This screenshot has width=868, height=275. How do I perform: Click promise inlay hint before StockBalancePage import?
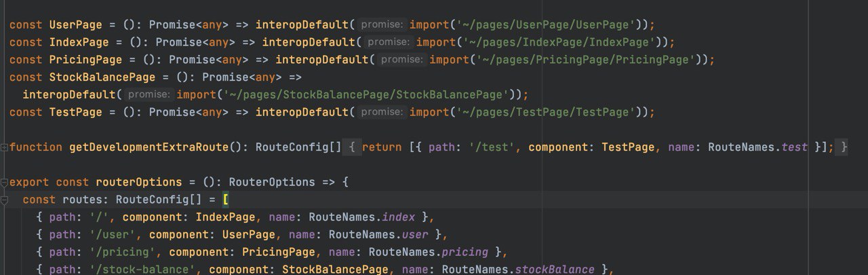150,94
